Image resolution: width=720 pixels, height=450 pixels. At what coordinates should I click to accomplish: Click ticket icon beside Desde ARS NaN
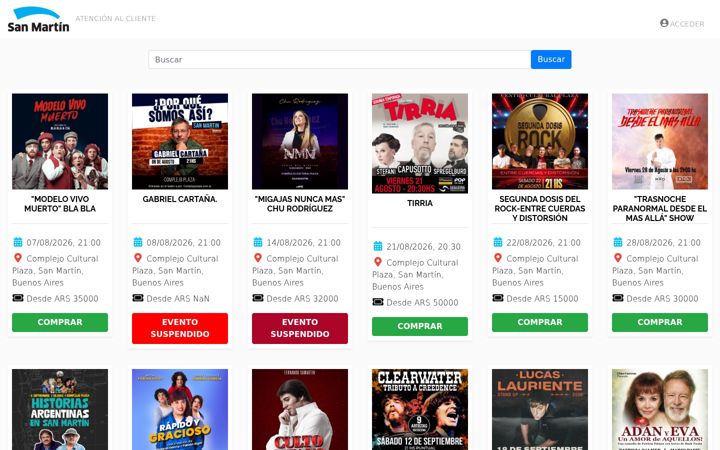(138, 298)
